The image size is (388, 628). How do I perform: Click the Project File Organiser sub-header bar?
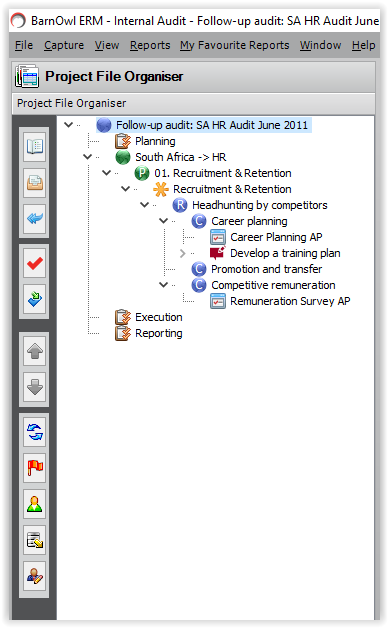tap(194, 103)
